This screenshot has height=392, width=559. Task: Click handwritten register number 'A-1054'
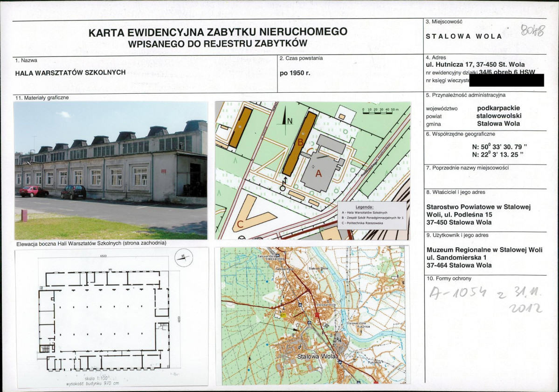(x=458, y=293)
